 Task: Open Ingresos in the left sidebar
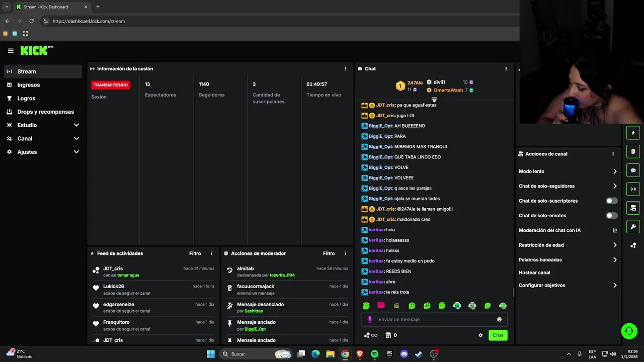[x=43, y=85]
